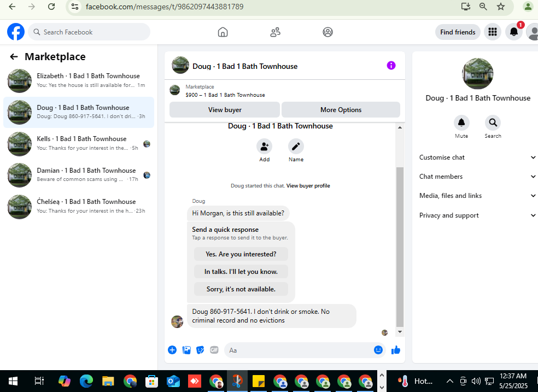
Task: Click Doug's avatar beside his last message
Action: [177, 321]
